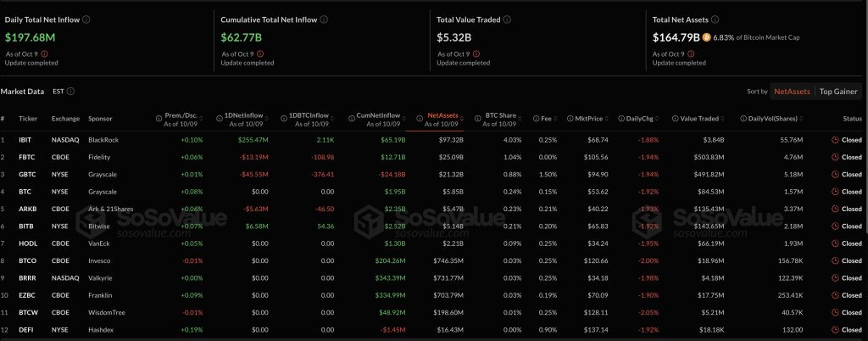Sort by the MktPrice column header
This screenshot has height=341, width=868.
[x=589, y=119]
